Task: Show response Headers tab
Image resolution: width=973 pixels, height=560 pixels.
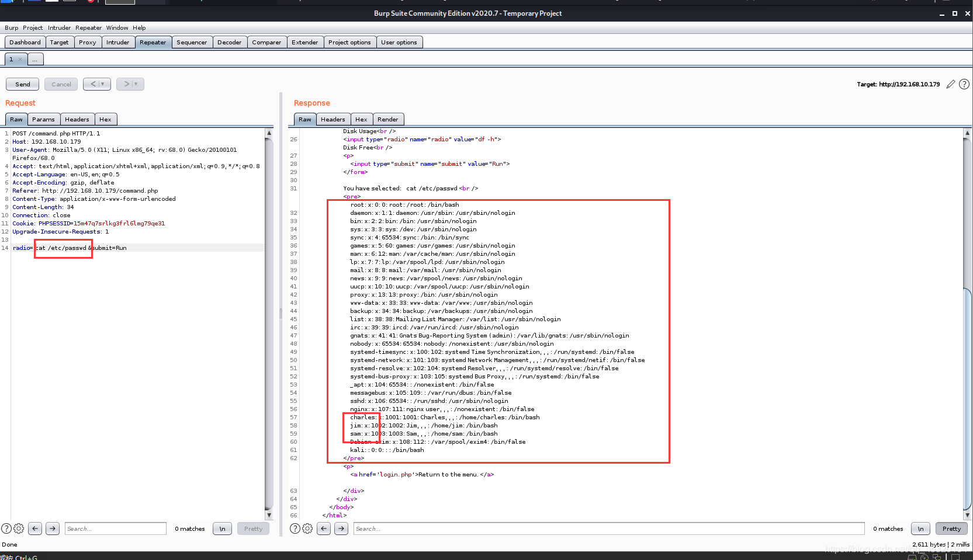Action: (333, 119)
